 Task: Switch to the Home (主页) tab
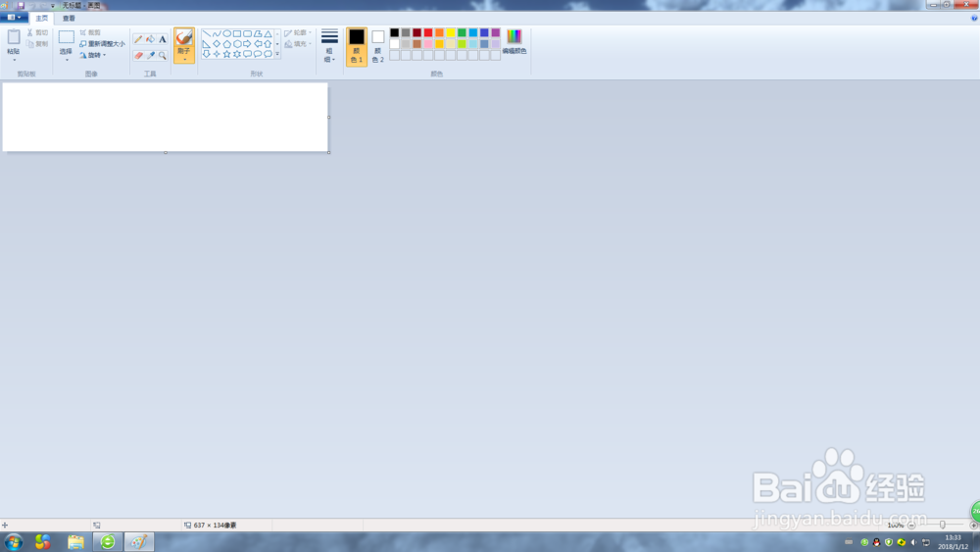pos(41,18)
